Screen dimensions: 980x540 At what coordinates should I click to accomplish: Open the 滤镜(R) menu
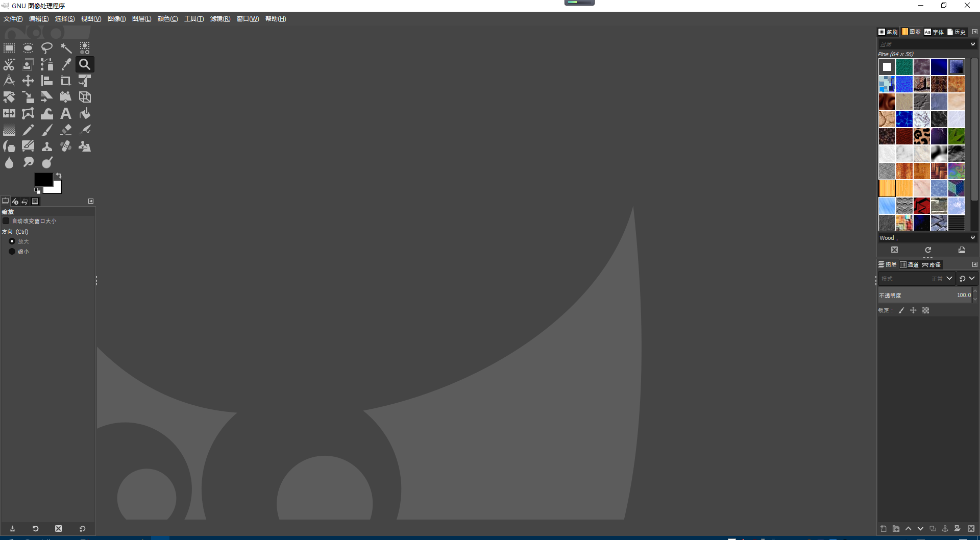220,19
